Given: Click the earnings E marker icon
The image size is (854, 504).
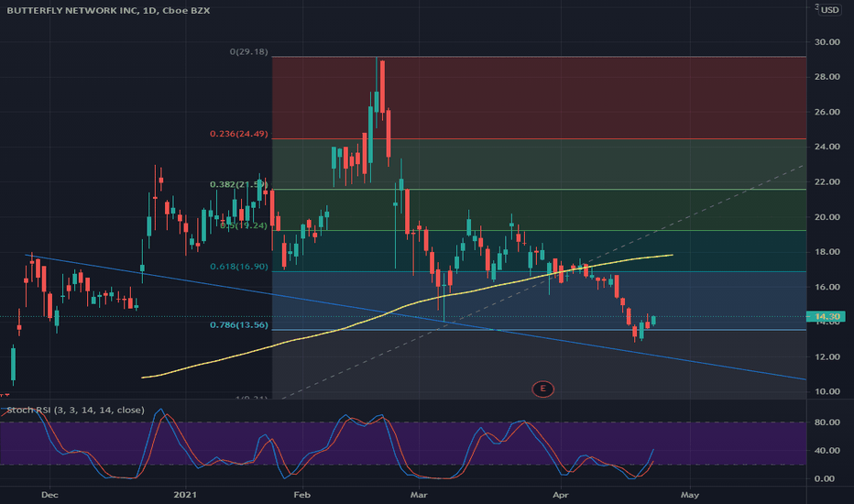Looking at the screenshot, I should [x=542, y=389].
